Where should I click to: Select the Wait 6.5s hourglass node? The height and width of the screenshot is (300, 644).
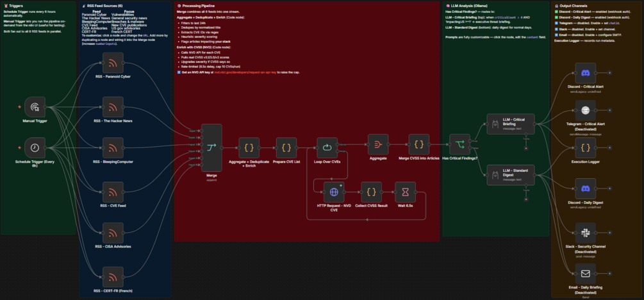coord(405,192)
